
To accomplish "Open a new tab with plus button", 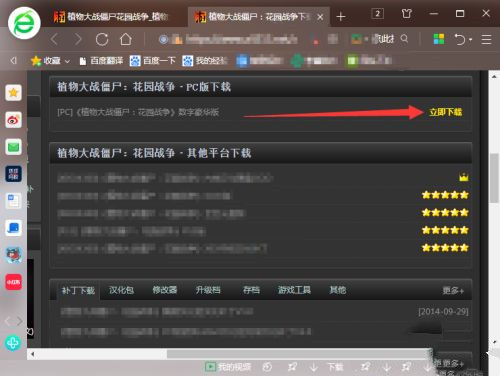I will tap(341, 17).
